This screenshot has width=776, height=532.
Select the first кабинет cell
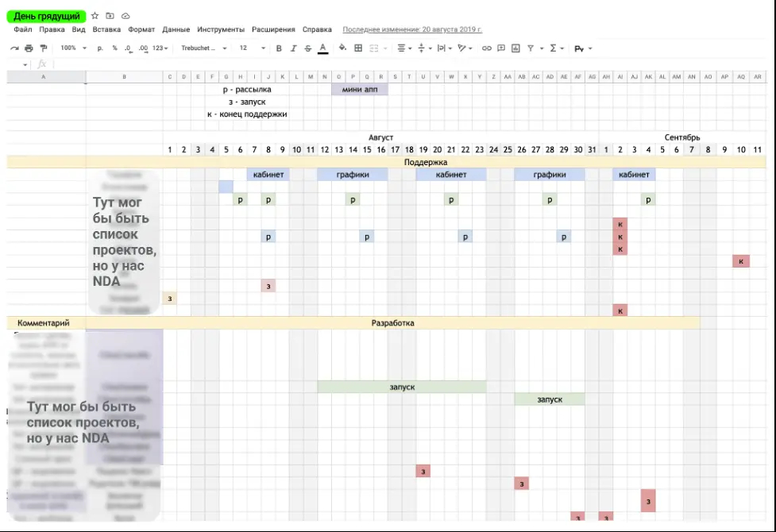(x=268, y=174)
